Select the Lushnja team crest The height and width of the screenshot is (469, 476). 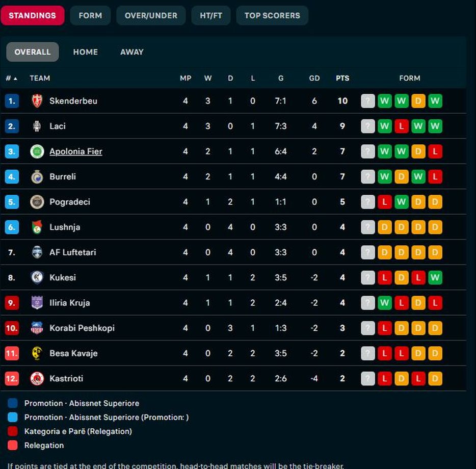(37, 227)
